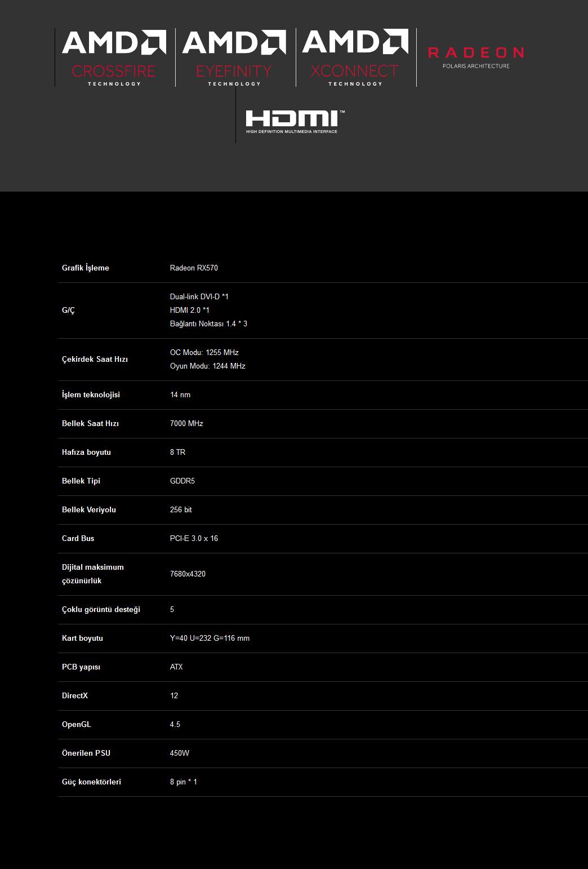Viewport: 588px width, 869px height.
Task: Select 'Dual-link DVI-D *1' text
Action: click(199, 296)
